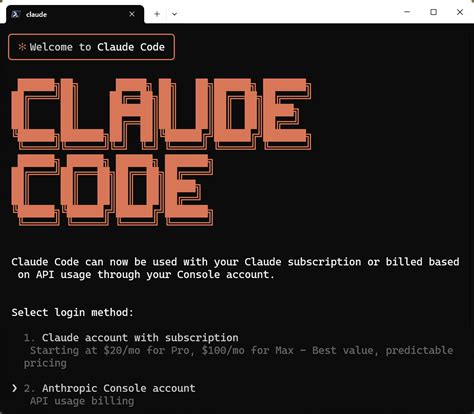Click the Welcome to Claude Code banner box

[x=91, y=47]
